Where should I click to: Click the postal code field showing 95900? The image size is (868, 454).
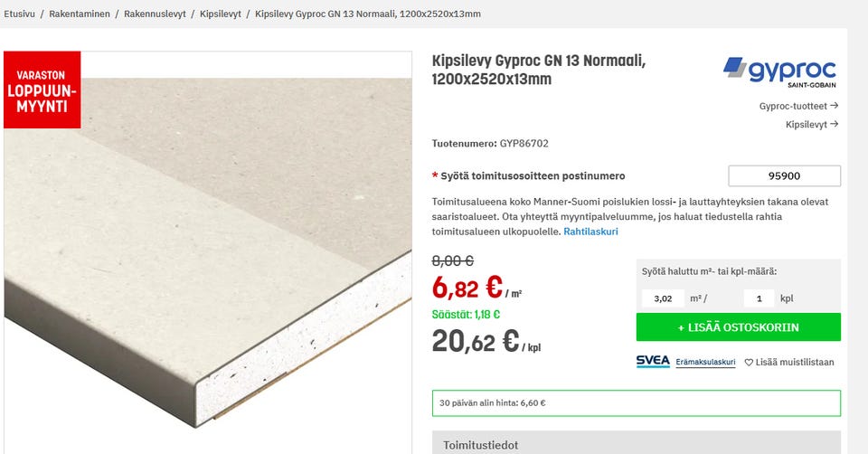785,176
